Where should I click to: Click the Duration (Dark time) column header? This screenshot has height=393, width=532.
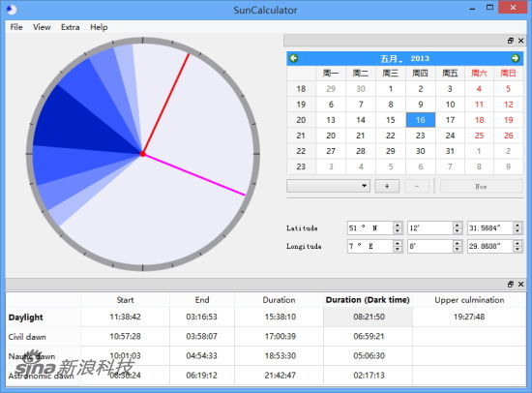[368, 300]
